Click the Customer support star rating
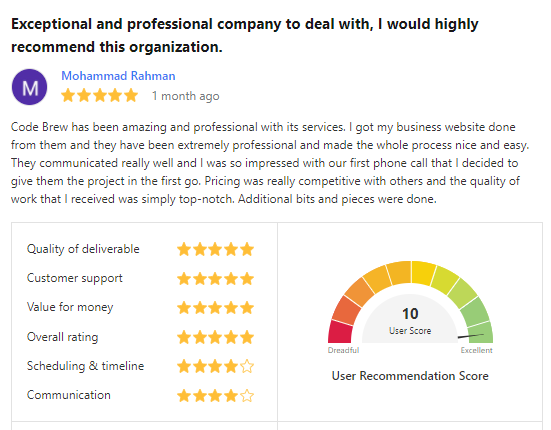551x430 pixels. click(x=215, y=279)
